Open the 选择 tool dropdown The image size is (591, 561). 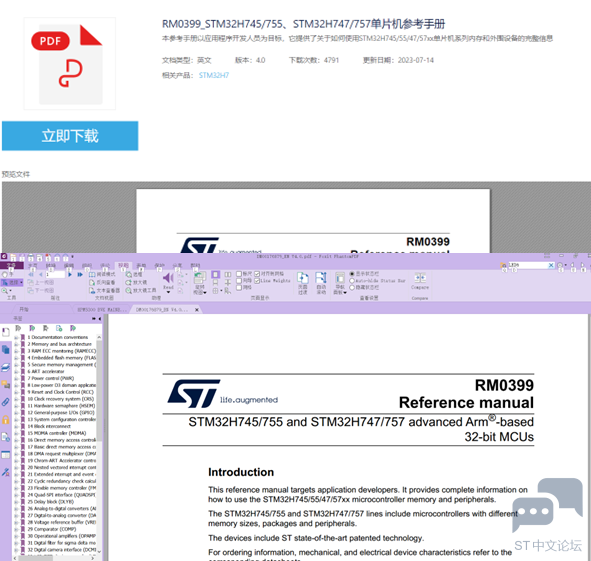coord(21,282)
